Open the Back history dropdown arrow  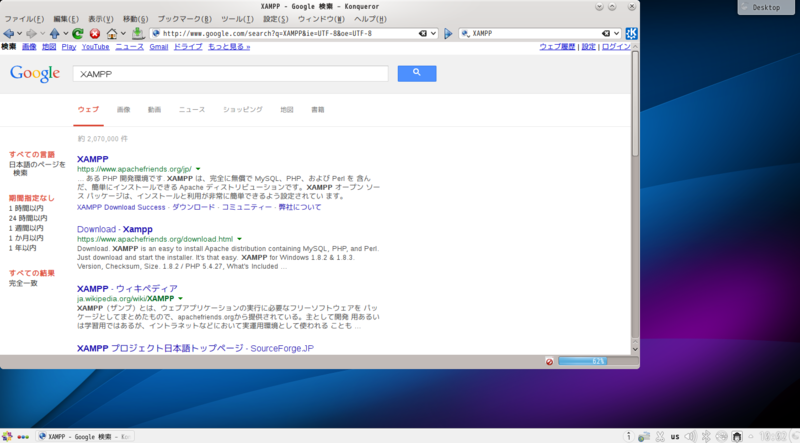click(x=19, y=34)
